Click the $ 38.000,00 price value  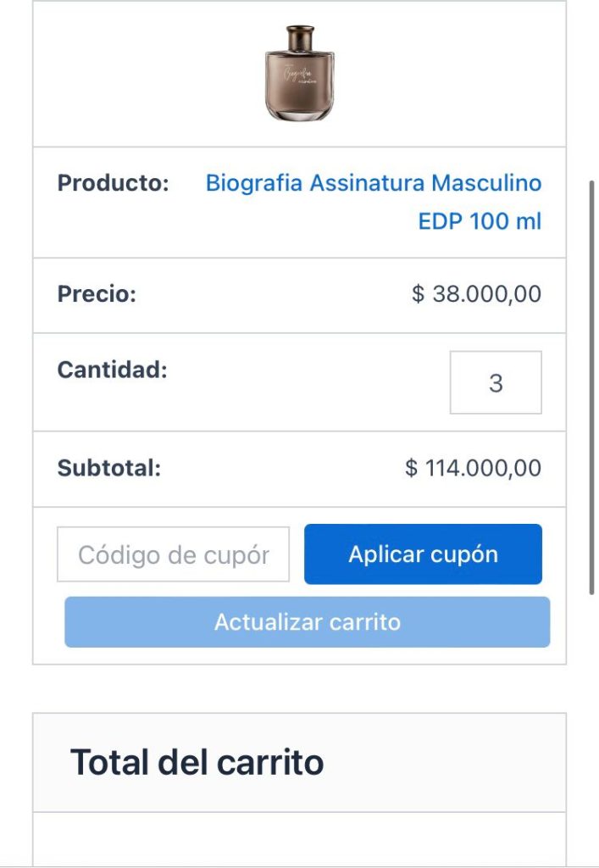point(476,294)
